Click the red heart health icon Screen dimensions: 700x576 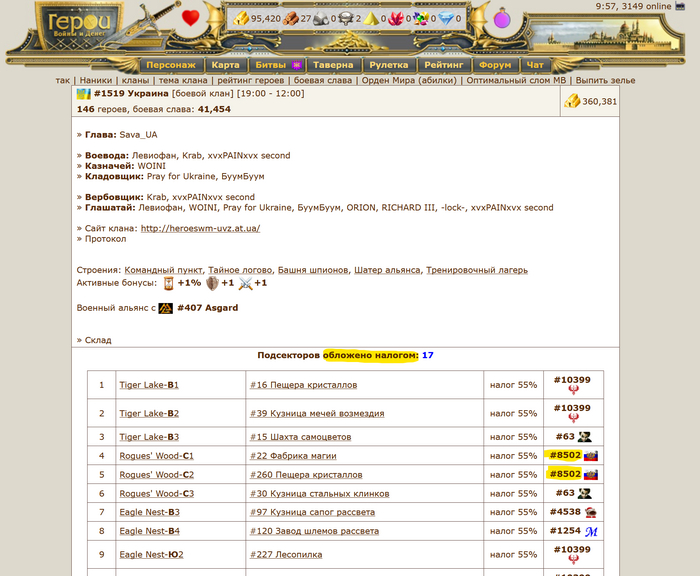(x=191, y=18)
